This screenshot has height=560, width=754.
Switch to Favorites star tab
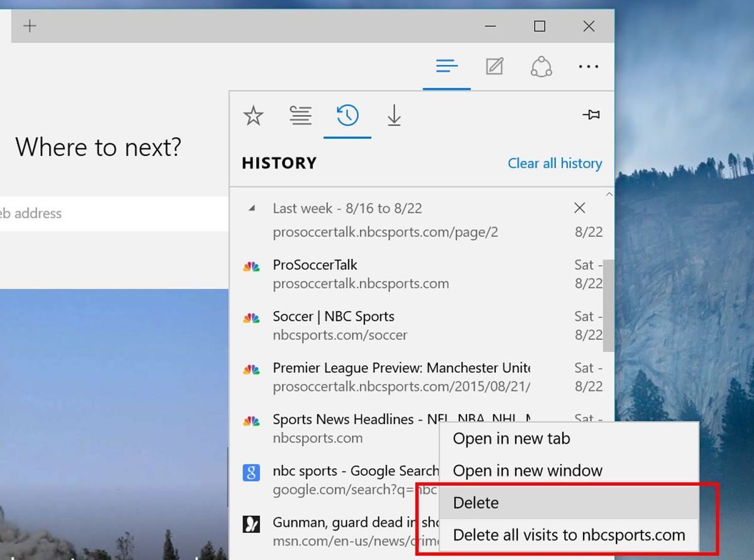click(253, 116)
